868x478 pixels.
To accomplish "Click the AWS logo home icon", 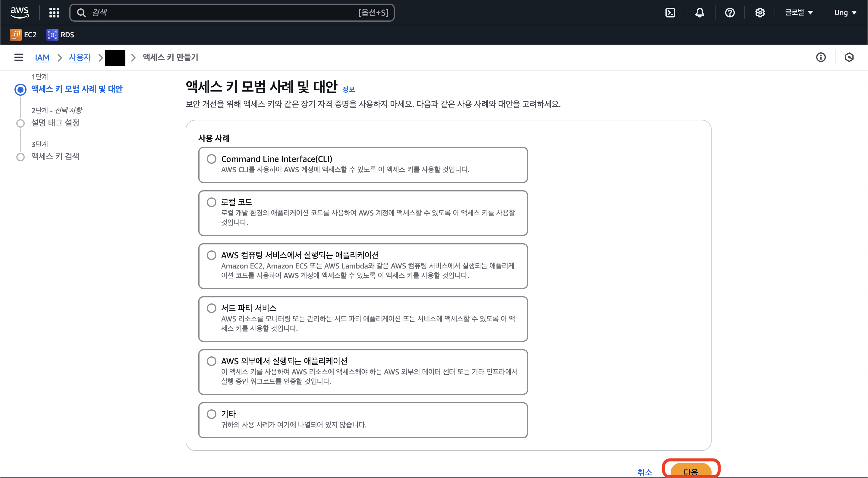I will [x=20, y=12].
